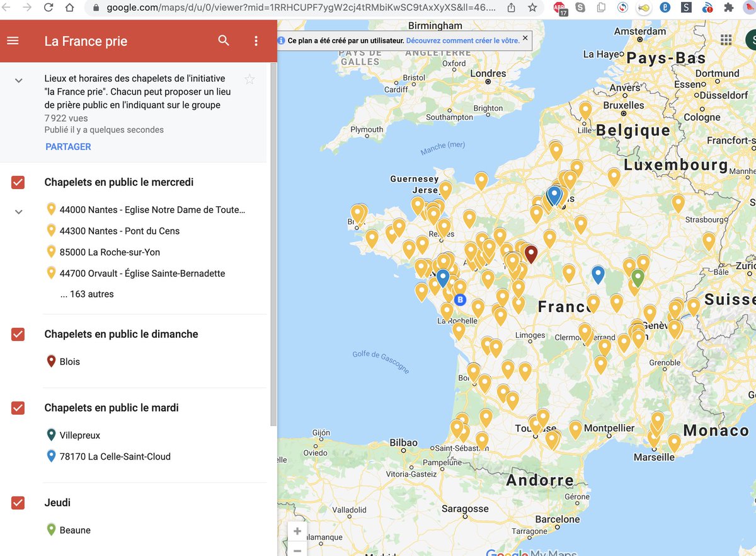Open the Google apps grid icon
Image resolution: width=756 pixels, height=556 pixels.
coord(726,39)
